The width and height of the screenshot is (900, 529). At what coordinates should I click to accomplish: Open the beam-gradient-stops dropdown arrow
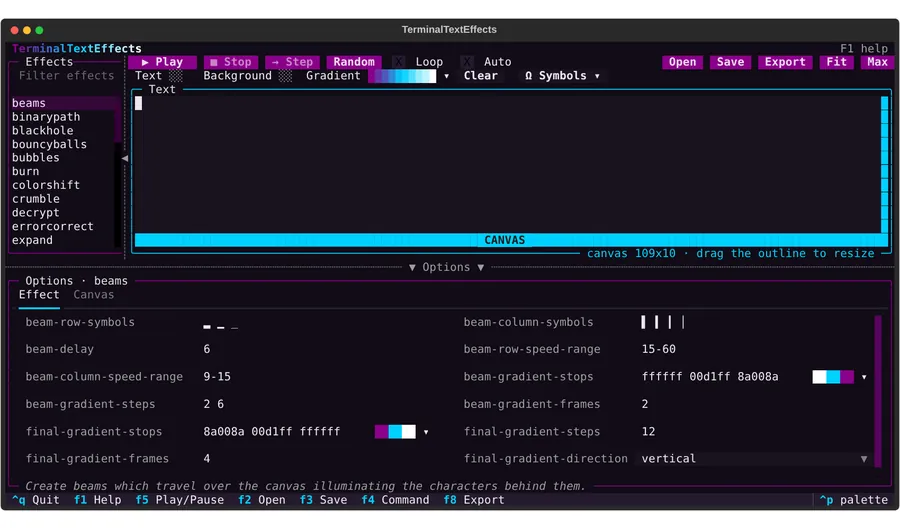(864, 377)
